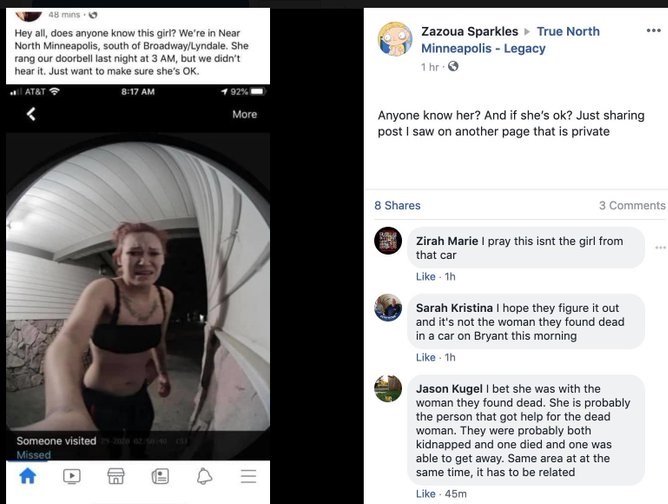Open the post options three-dot menu
The width and height of the screenshot is (668, 504).
(x=654, y=31)
